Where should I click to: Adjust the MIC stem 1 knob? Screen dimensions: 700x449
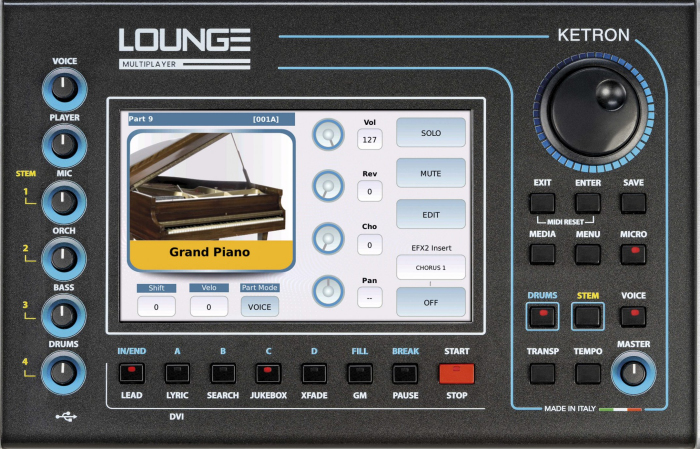pyautogui.click(x=64, y=202)
